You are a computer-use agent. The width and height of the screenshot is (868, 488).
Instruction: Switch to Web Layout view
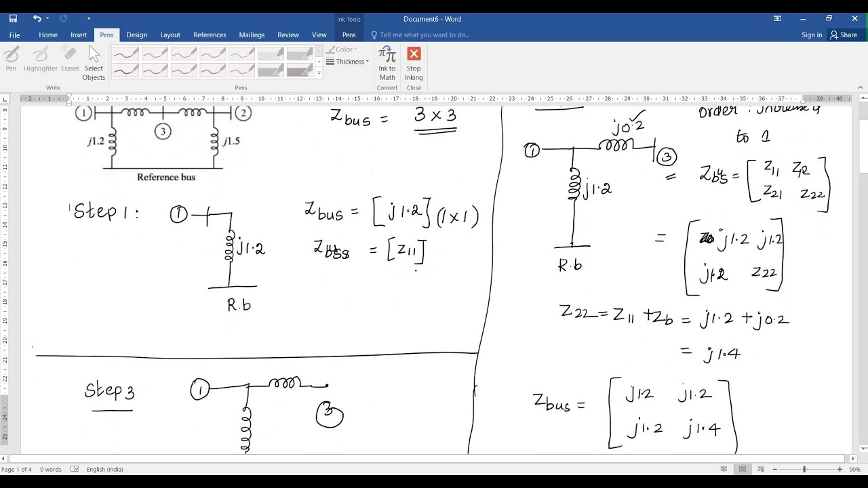tap(760, 469)
